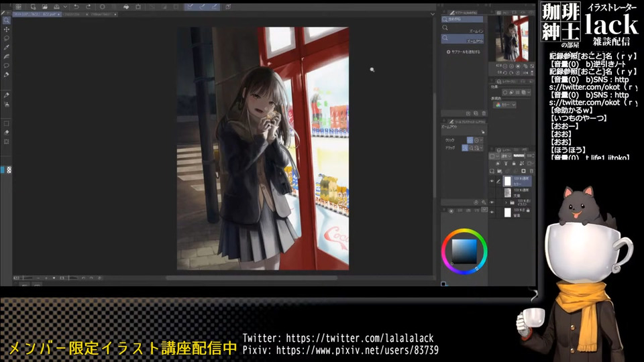Toggle visibility eye of イラスト folder layer
The height and width of the screenshot is (362, 644).
492,202
